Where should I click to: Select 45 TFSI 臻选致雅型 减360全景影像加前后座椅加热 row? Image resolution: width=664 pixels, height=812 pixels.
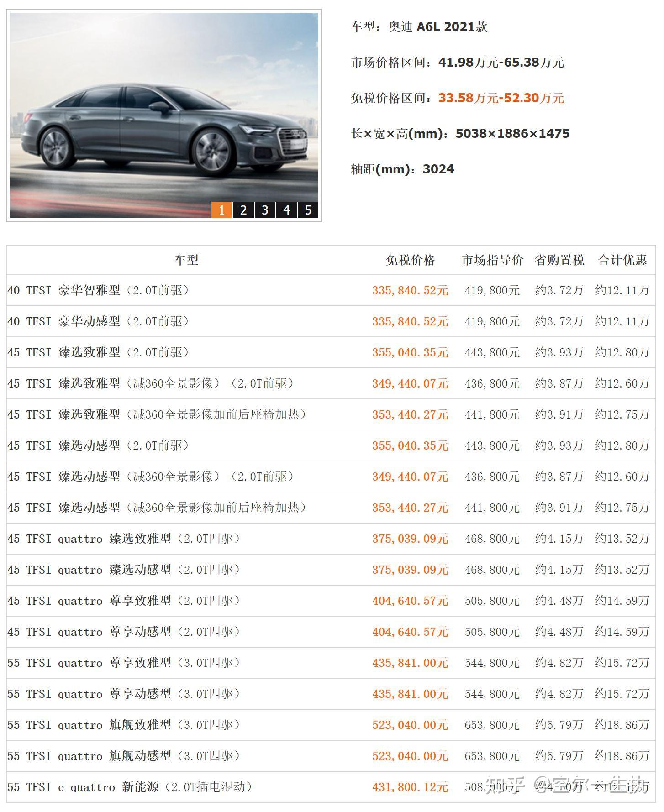click(157, 414)
